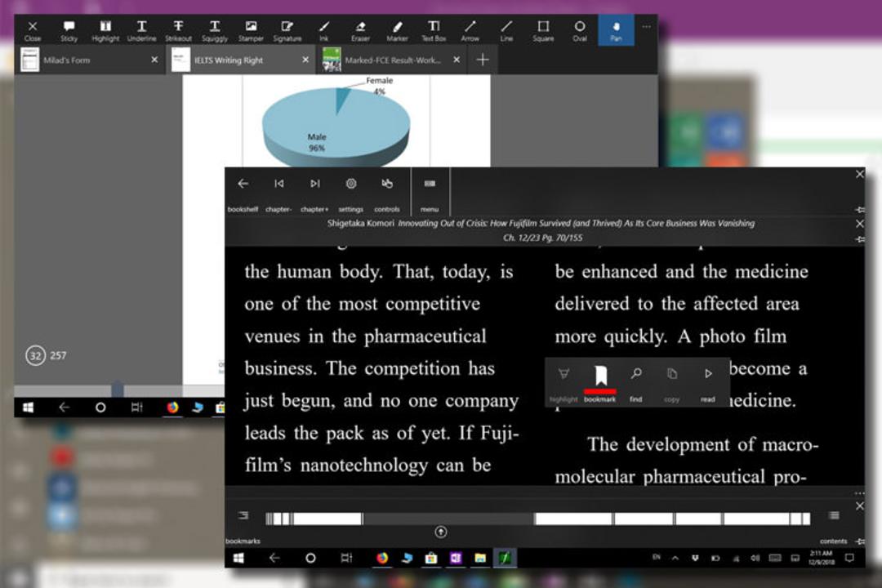Viewport: 882px width, 588px height.
Task: Open the Action Center notifications
Action: [850, 558]
